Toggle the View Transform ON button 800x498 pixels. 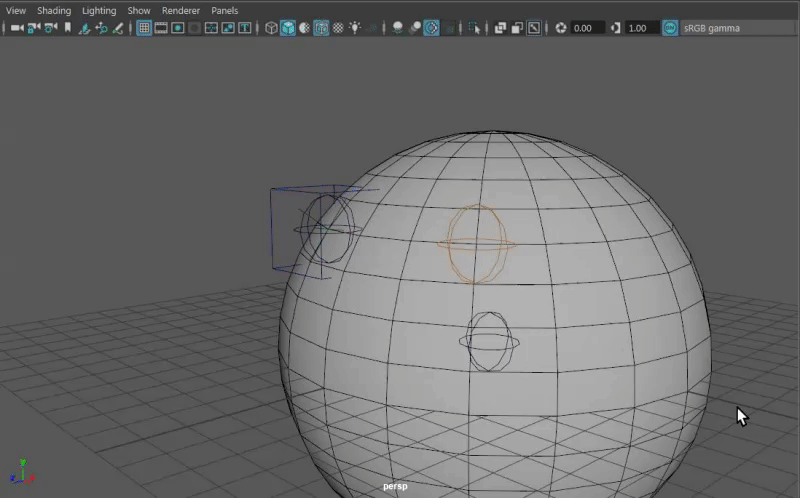(x=670, y=28)
